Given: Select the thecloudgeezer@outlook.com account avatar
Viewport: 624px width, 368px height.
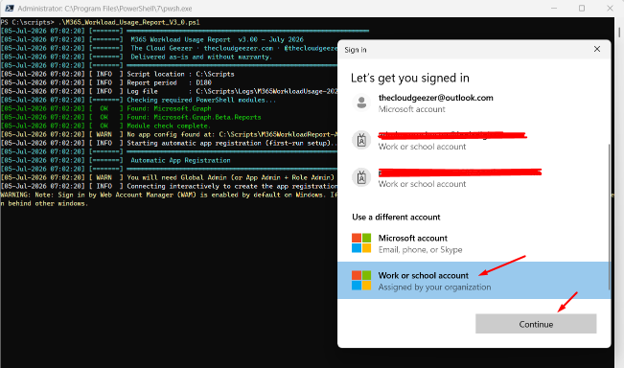Looking at the screenshot, I should tap(361, 103).
